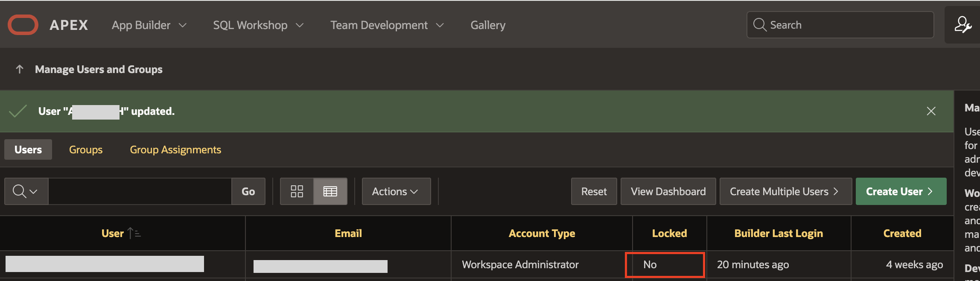Click the Create User button
The height and width of the screenshot is (281, 980).
click(x=901, y=191)
